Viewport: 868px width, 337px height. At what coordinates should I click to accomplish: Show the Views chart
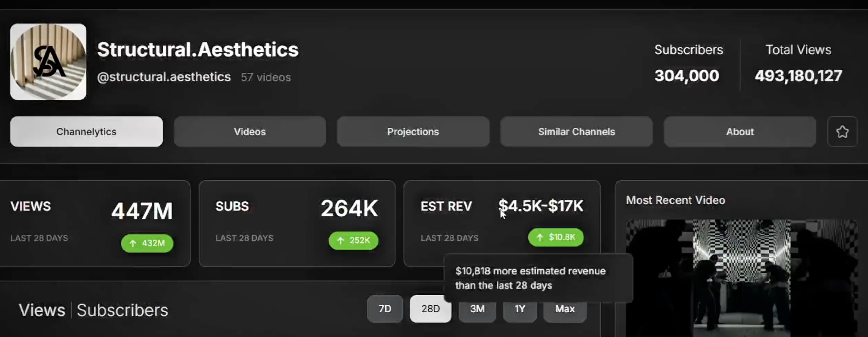(x=42, y=310)
